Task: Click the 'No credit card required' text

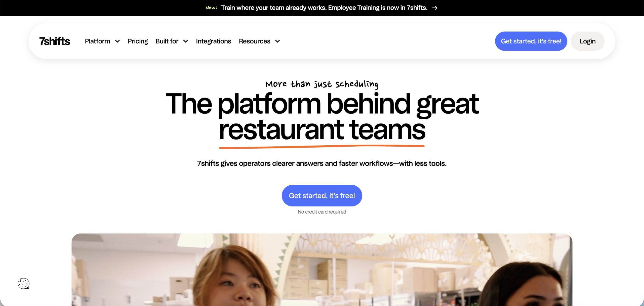Action: point(322,212)
